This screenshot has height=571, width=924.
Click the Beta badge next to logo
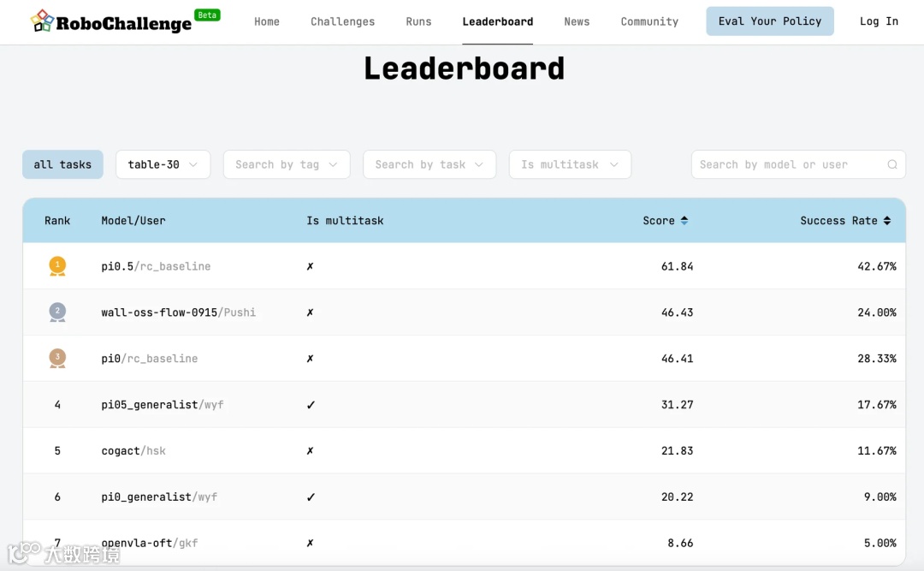(207, 15)
